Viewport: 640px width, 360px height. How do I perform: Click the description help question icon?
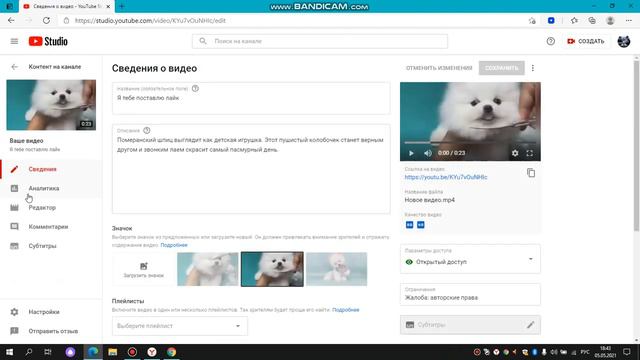147,130
